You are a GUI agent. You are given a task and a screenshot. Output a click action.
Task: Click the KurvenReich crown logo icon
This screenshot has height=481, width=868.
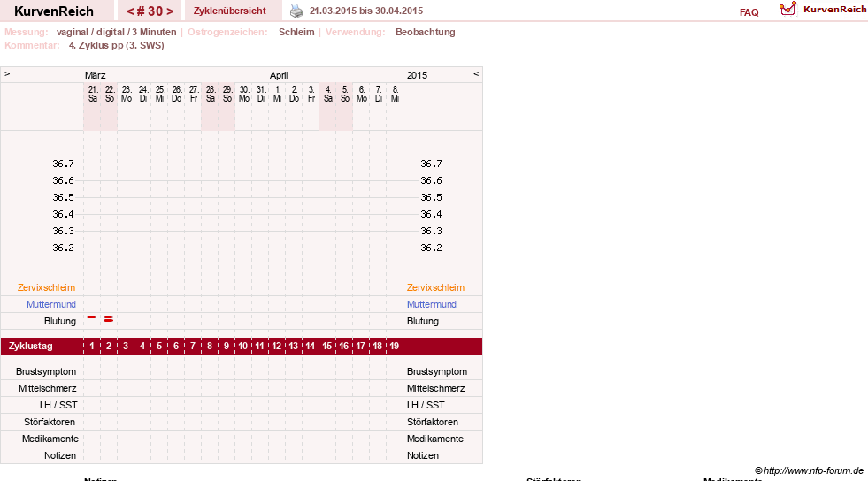[x=787, y=9]
